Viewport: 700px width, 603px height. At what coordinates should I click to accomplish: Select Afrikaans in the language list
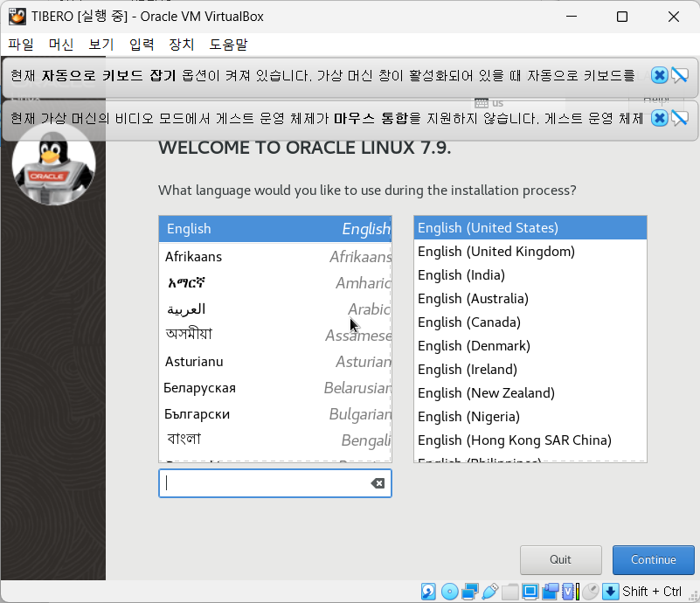(x=275, y=257)
